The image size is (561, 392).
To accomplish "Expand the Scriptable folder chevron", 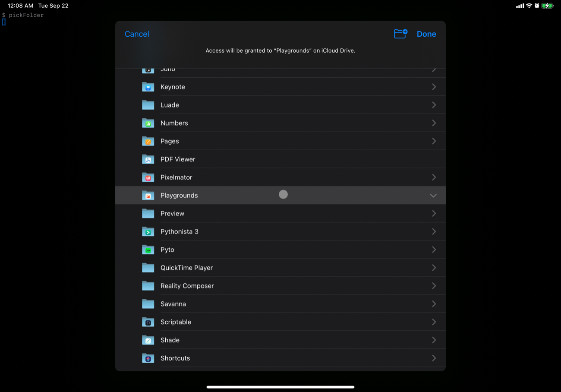I will pyautogui.click(x=434, y=322).
